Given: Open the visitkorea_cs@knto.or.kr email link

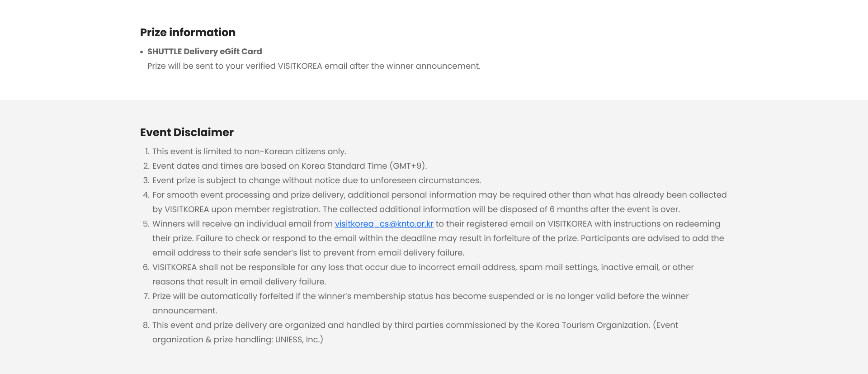Looking at the screenshot, I should point(384,224).
